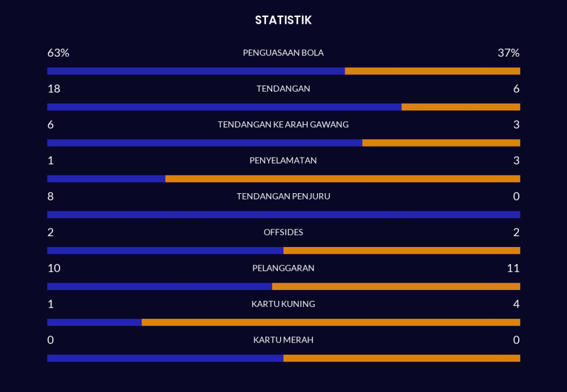Click the PENYELAMATAN label
Screen dimensions: 567x392
click(x=283, y=160)
